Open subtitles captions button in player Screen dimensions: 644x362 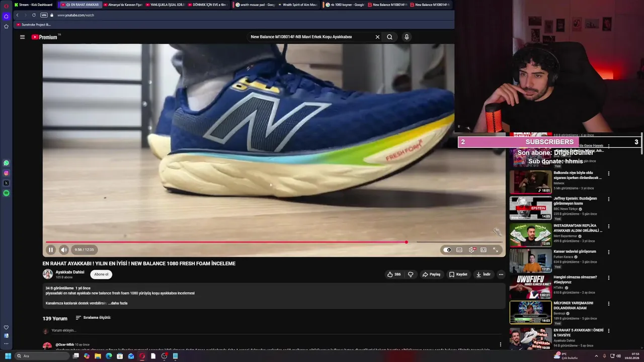[x=459, y=250]
